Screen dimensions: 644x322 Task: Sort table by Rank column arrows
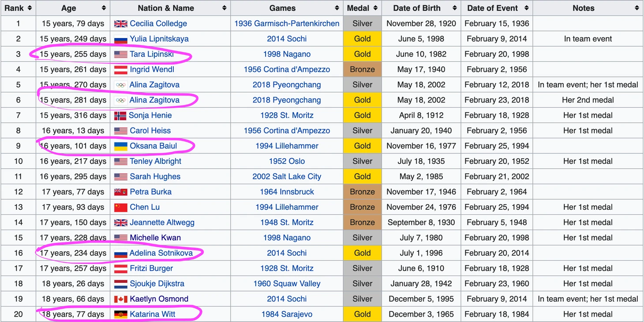pos(30,8)
